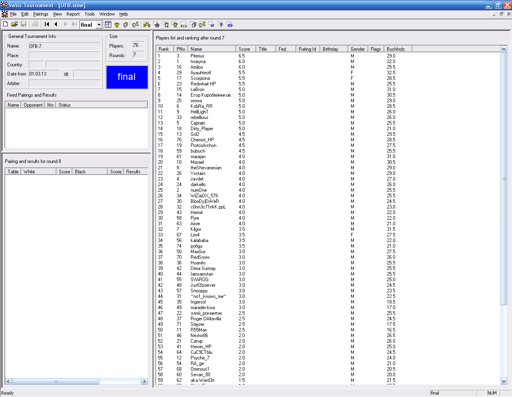Click the Place input field

click(x=64, y=55)
